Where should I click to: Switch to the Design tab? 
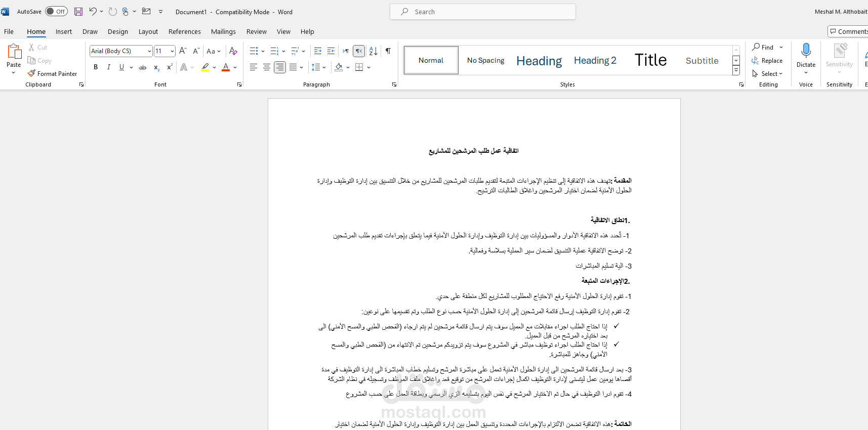point(118,31)
